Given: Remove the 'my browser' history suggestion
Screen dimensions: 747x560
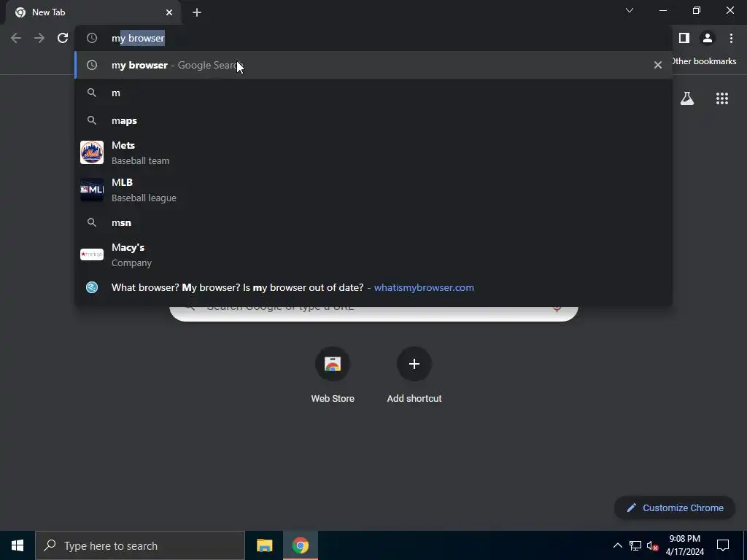Looking at the screenshot, I should (658, 65).
